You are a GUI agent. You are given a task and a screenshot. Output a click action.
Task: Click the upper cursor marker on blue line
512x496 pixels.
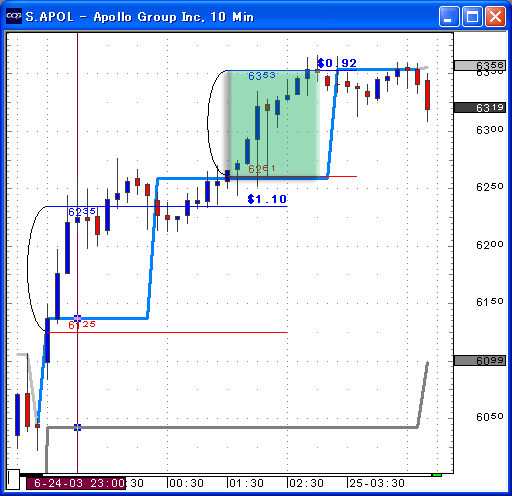click(x=77, y=318)
